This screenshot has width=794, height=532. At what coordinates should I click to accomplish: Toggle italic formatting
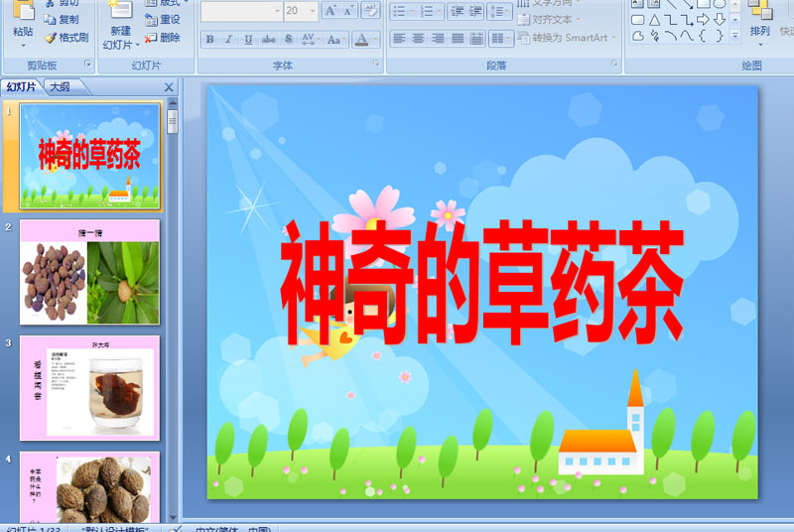click(x=229, y=40)
